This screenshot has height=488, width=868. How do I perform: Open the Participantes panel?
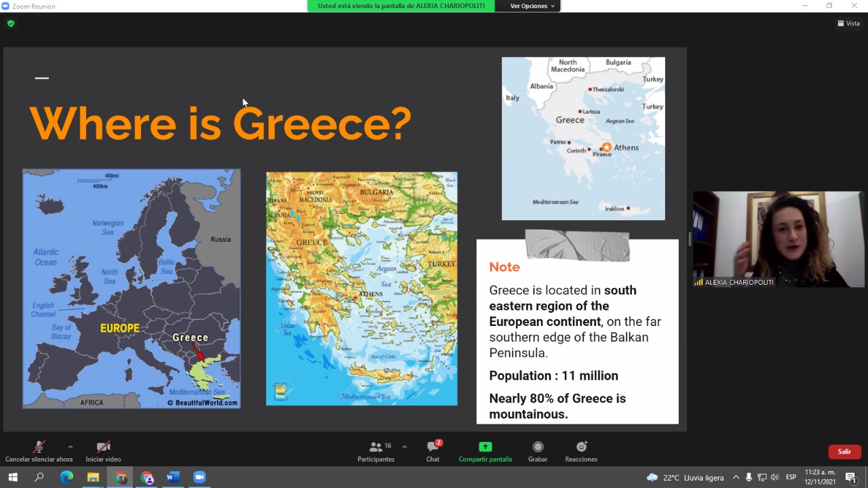tap(376, 451)
